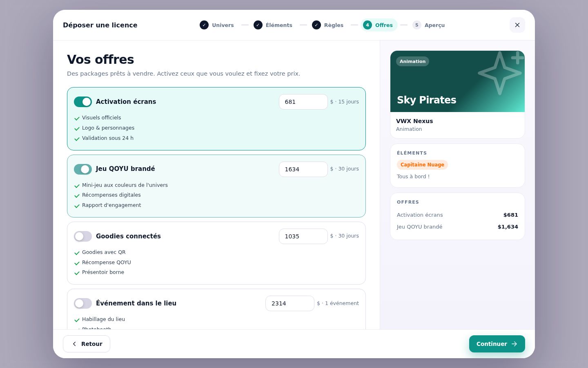
Task: Select the Aperçu step
Action: pyautogui.click(x=428, y=25)
